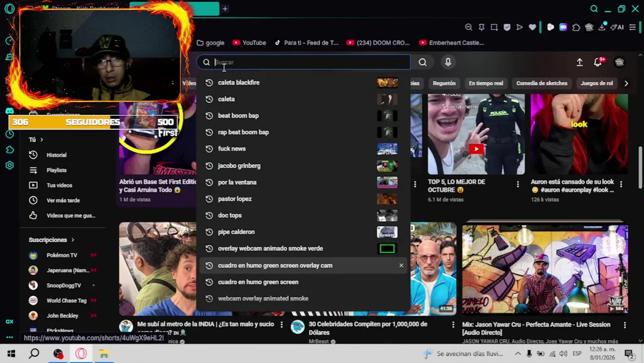Expand the Tú section chevron
This screenshot has height=363, width=644.
coord(42,140)
